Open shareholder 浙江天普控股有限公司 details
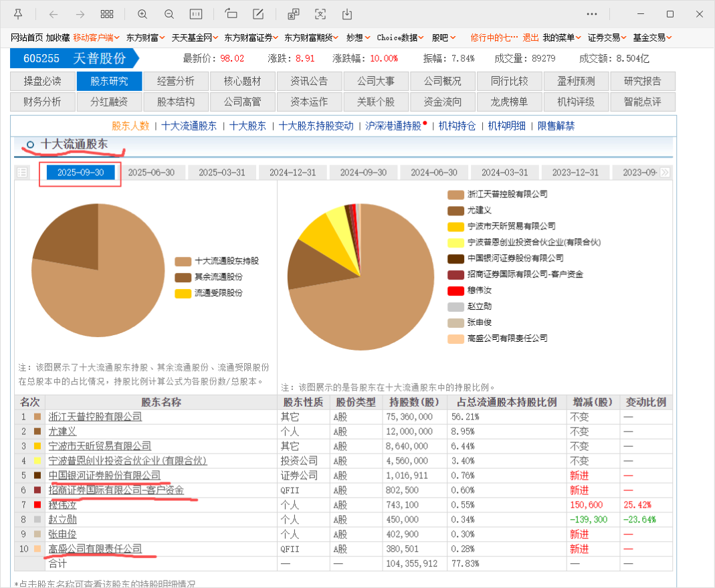Viewport: 715px width, 588px height. 95,417
